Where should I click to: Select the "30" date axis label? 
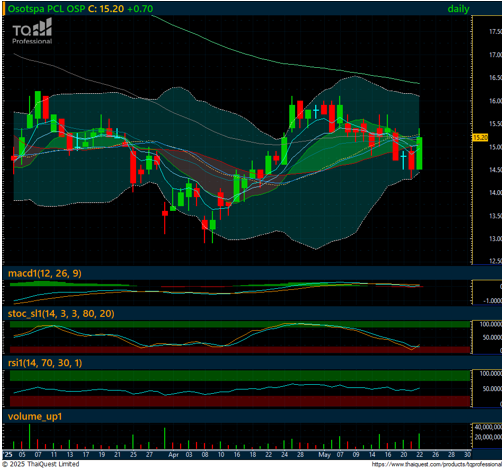click(467, 455)
